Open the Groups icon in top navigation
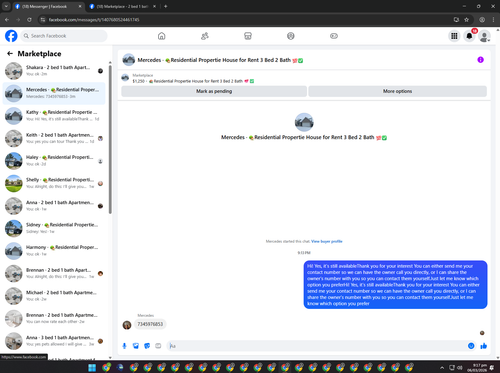This screenshot has width=500, height=373. pyautogui.click(x=291, y=36)
